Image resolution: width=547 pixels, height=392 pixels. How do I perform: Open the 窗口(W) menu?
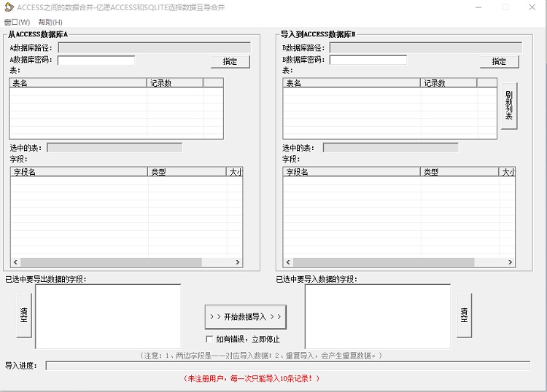click(17, 23)
